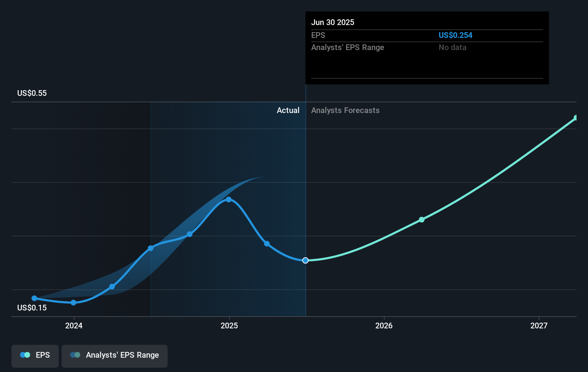Screen dimensions: 588x372
Task: Toggle the EPS legend series
Action: (35, 356)
